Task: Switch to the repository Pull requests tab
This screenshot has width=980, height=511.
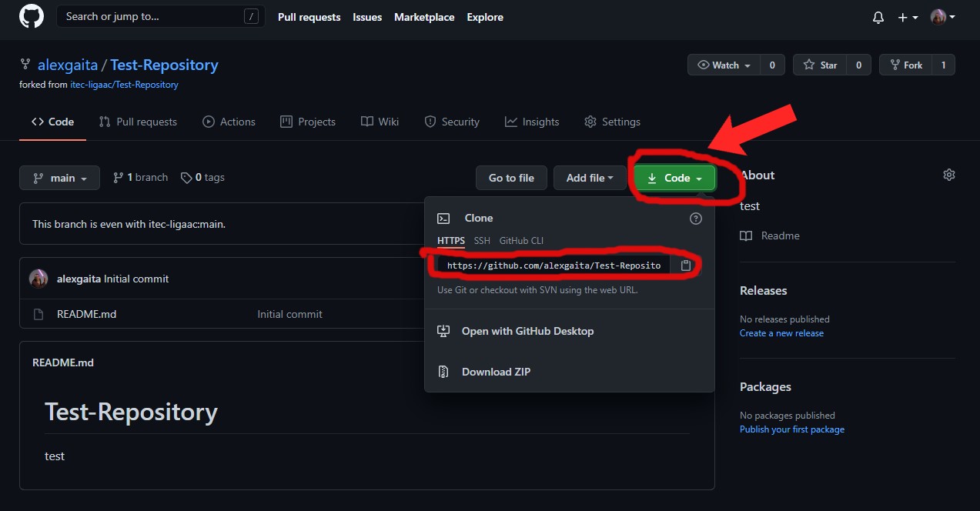Action: pos(138,122)
